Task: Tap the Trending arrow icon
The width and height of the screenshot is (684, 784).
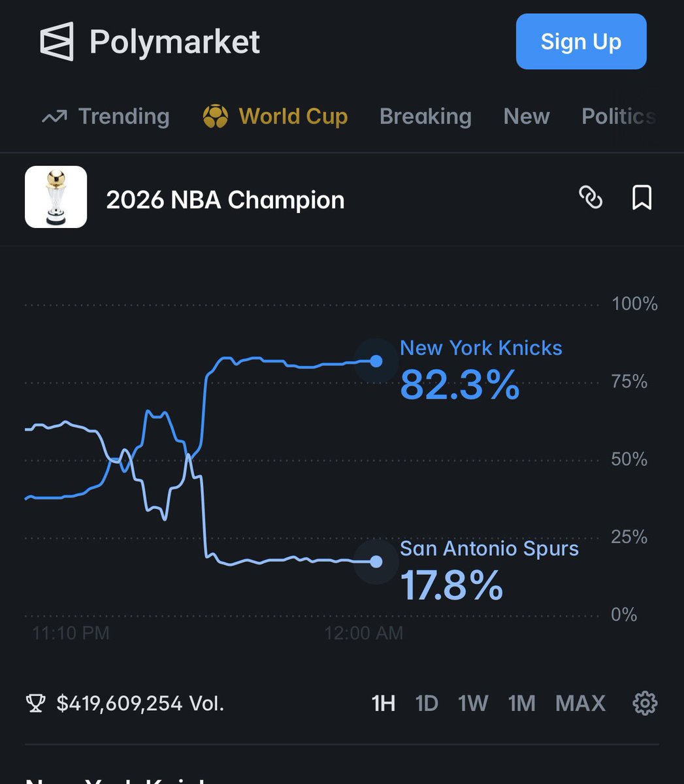Action: point(54,117)
